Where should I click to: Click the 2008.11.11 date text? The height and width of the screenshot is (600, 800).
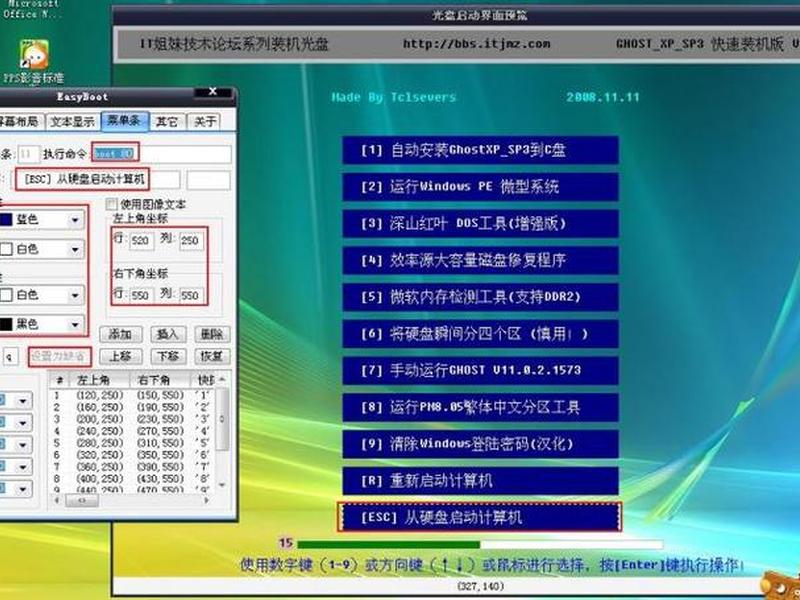pos(603,97)
